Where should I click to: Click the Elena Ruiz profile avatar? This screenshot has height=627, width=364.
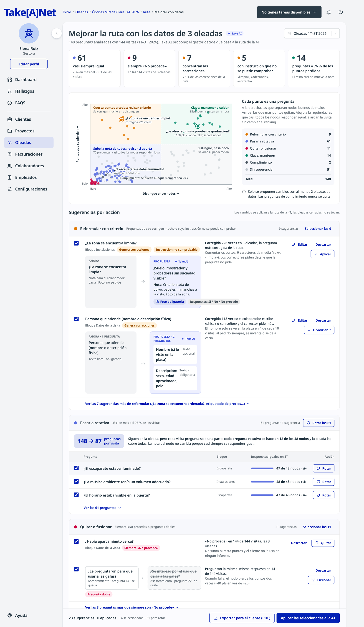point(29,33)
